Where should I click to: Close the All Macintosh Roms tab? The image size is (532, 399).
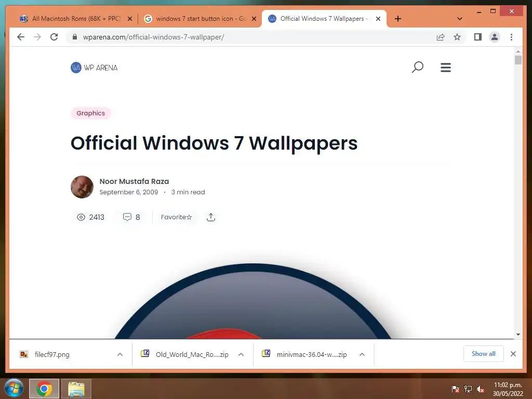[129, 19]
